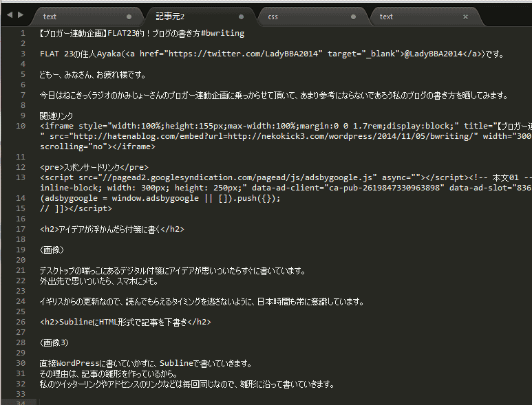Click the '@LadyBBA2014' text on line 3
Image resolution: width=532 pixels, height=405 pixels.
[x=434, y=54]
